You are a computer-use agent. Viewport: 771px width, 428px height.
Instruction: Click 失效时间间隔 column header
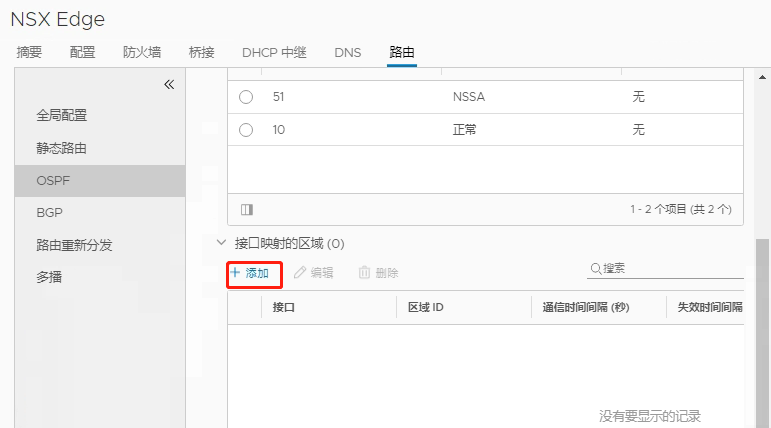pos(710,307)
